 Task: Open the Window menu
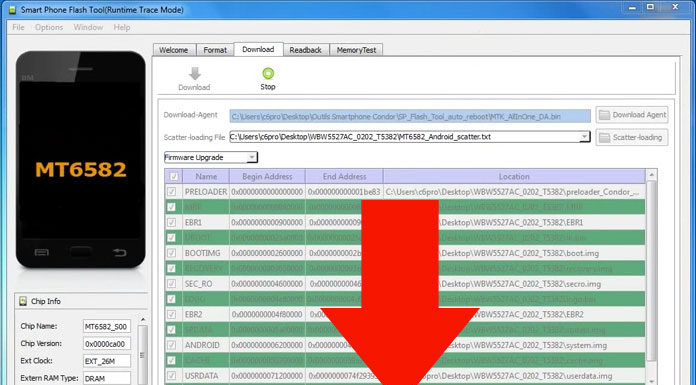(88, 28)
